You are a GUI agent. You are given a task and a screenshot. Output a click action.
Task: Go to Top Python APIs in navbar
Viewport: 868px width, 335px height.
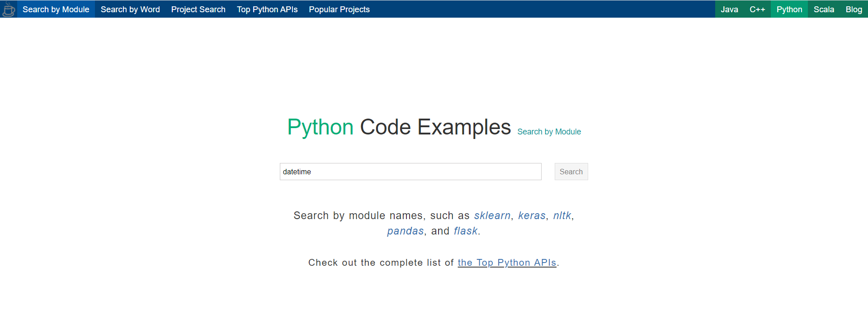(267, 10)
